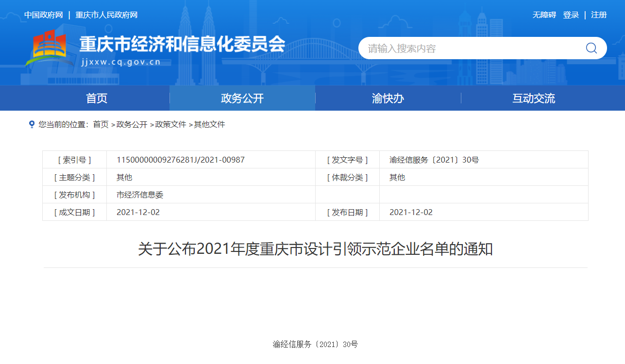Open the 重庆市人民政府网 link
Screen dimensions: 625x364
point(106,15)
